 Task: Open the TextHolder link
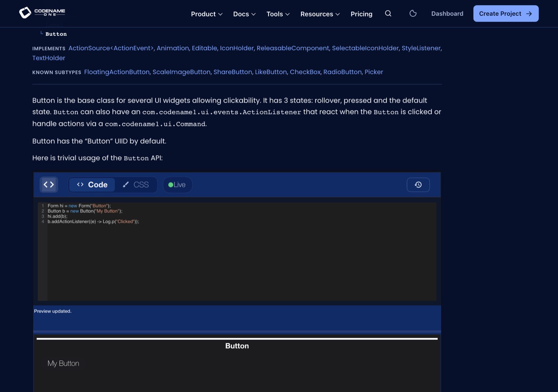49,58
